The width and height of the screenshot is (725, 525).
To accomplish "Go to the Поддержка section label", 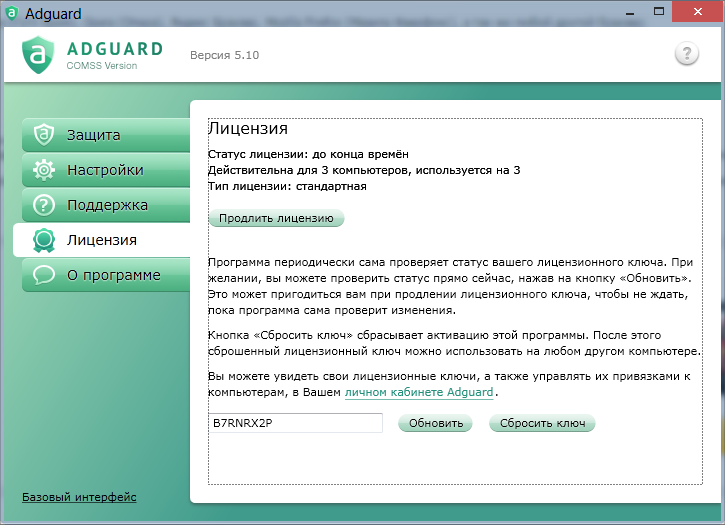I will tap(107, 205).
